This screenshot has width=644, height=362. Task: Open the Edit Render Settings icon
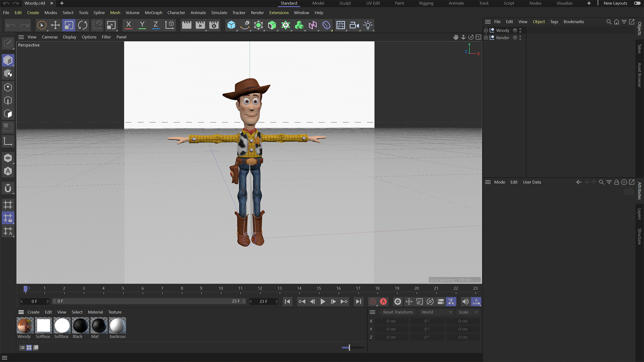click(x=214, y=25)
